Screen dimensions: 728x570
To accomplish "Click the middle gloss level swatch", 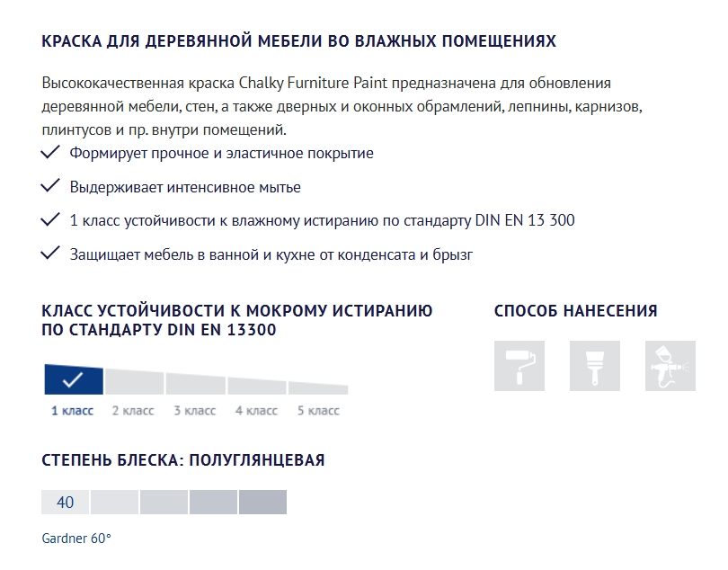I will tap(164, 503).
